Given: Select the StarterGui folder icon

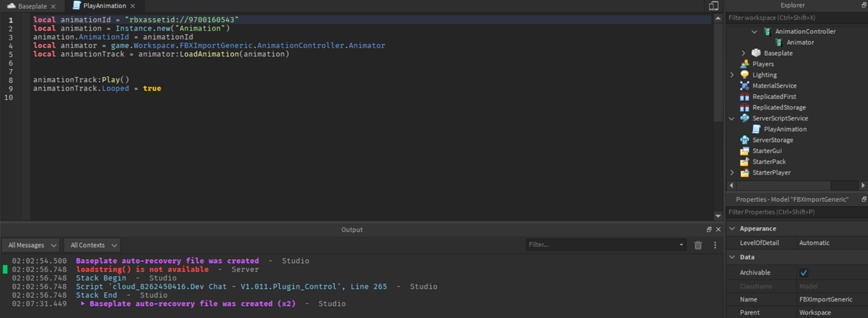Looking at the screenshot, I should coord(745,151).
